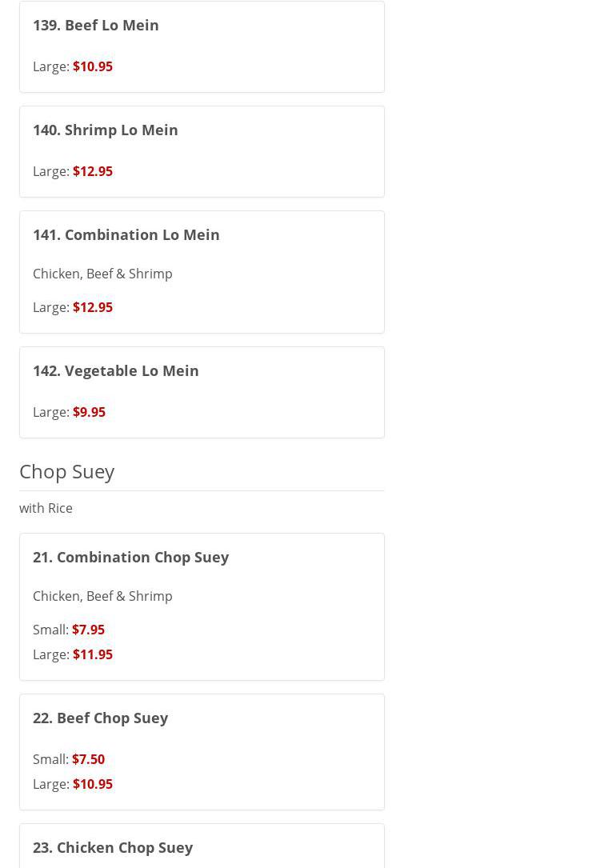Pick Small $7.95 Combination Chop Suey
The width and height of the screenshot is (616, 868).
coord(88,630)
